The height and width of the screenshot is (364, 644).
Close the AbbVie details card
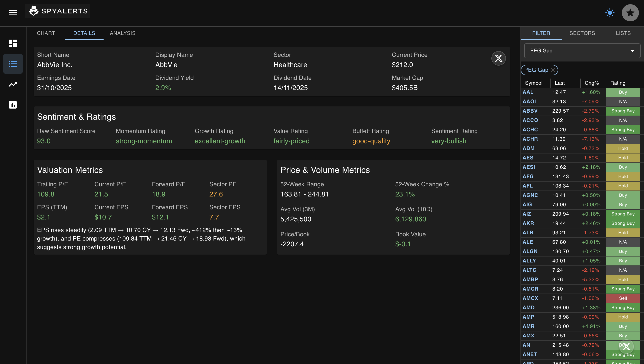(x=498, y=58)
